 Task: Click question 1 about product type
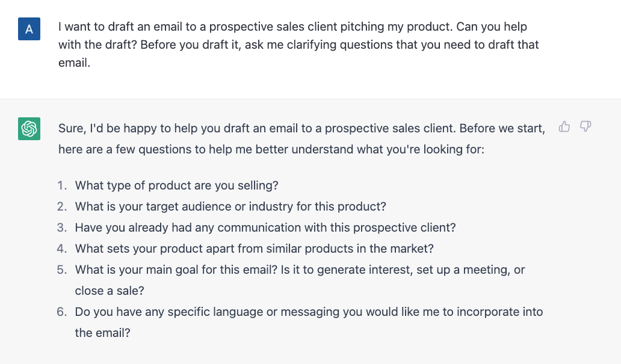click(x=177, y=185)
